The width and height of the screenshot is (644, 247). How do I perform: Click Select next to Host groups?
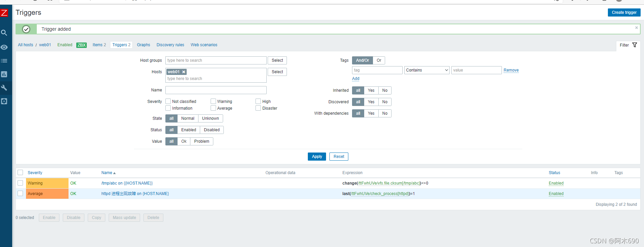click(277, 60)
